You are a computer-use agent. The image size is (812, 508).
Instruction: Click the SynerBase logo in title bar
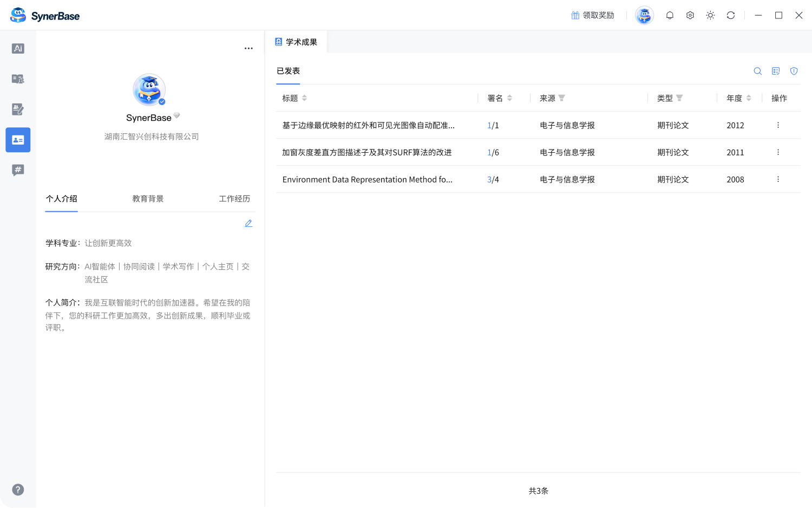(x=45, y=16)
